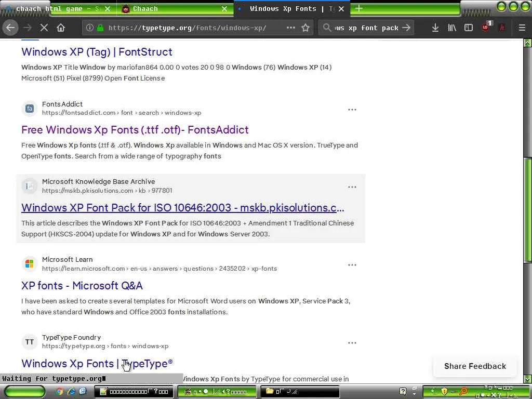Open the green Start button on taskbar
Image resolution: width=532 pixels, height=399 pixels.
[x=24, y=392]
